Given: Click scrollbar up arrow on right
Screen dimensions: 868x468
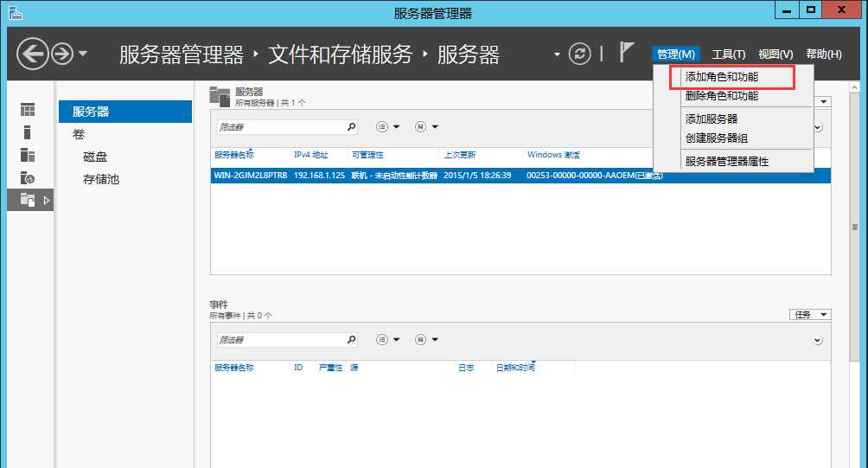Looking at the screenshot, I should click(855, 87).
